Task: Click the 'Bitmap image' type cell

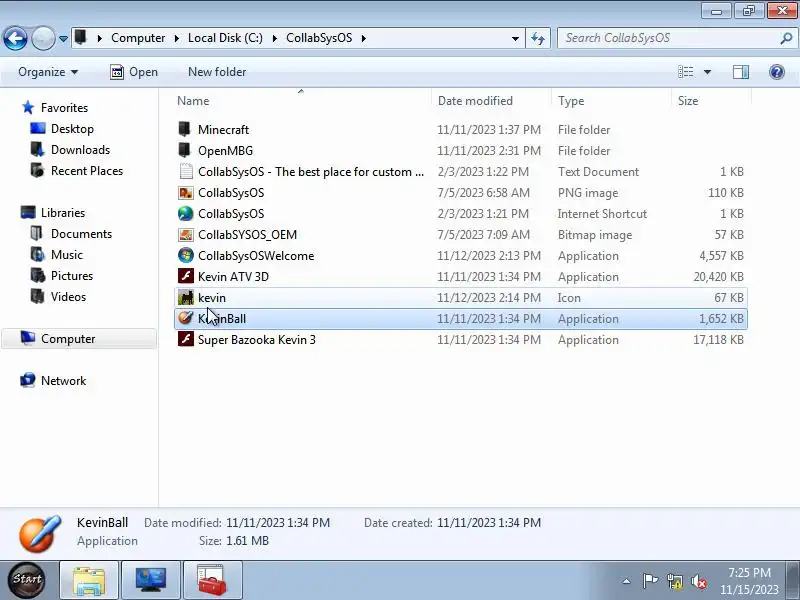Action: [594, 235]
